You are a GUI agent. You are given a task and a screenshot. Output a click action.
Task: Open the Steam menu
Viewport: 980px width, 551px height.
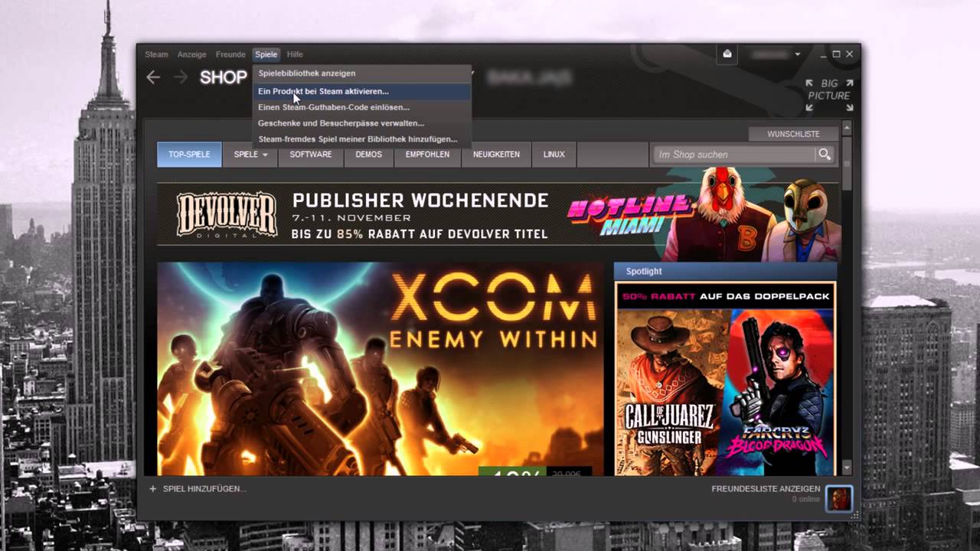pyautogui.click(x=156, y=54)
